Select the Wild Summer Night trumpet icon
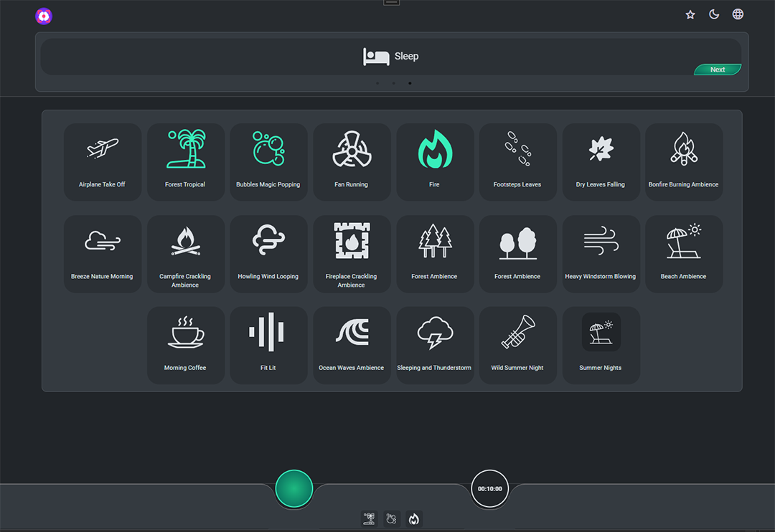The width and height of the screenshot is (775, 532). pos(517,332)
